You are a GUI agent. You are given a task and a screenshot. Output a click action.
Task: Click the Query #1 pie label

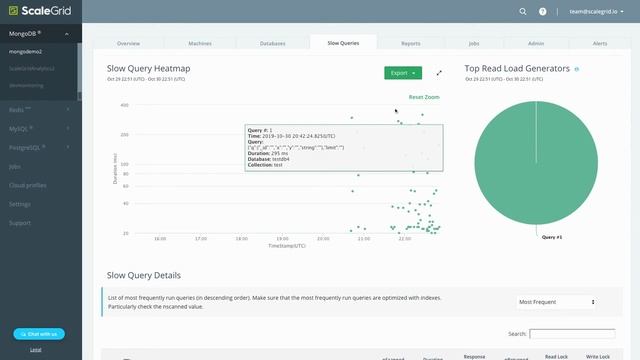click(x=552, y=237)
